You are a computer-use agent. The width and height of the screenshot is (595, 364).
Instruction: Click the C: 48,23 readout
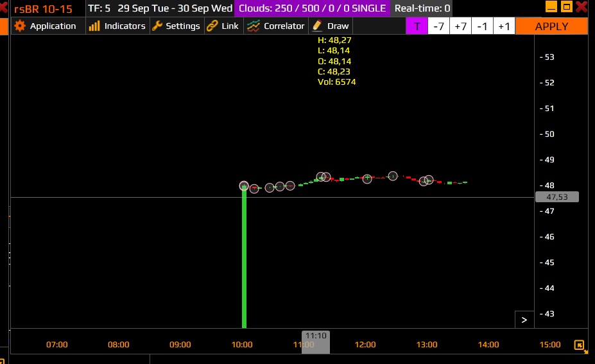[334, 72]
